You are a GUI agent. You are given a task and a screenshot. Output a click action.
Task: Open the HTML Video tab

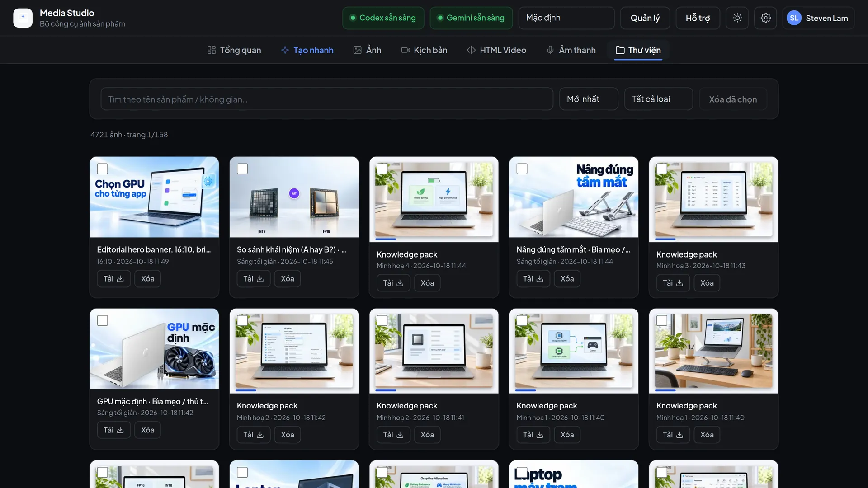click(496, 50)
